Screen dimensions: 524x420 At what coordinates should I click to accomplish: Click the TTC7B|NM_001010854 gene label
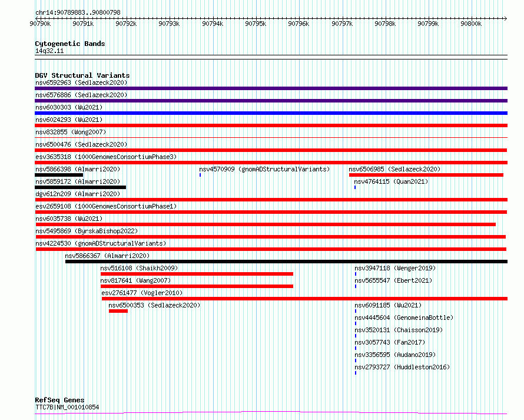coord(67,407)
